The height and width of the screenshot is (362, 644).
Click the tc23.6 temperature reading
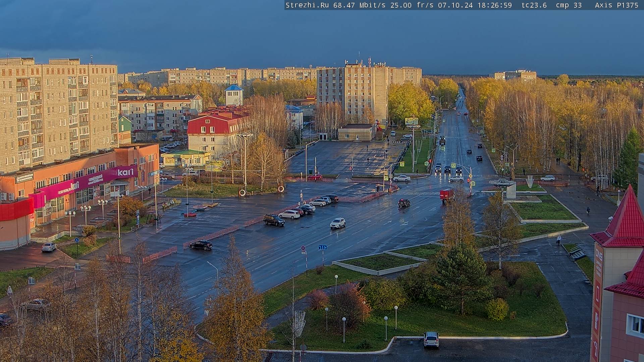[x=534, y=5]
